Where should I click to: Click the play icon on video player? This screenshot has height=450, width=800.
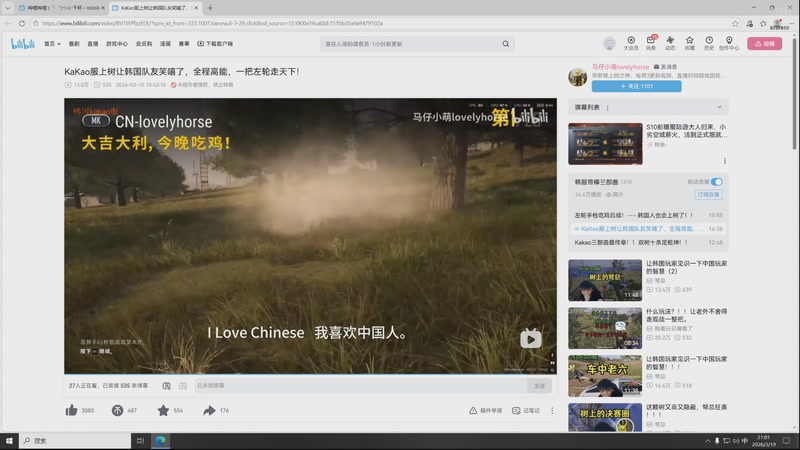point(531,339)
